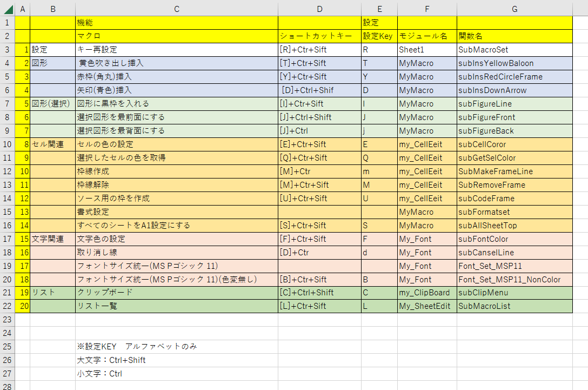Click module cell My_SheetEdit
Image resolution: width=588 pixels, height=390 pixels.
tap(427, 306)
